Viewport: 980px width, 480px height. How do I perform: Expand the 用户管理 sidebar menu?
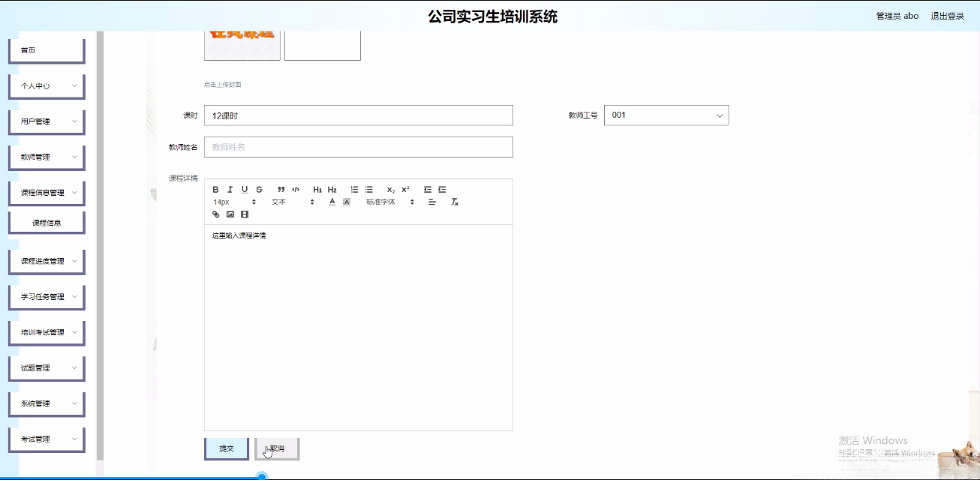pos(47,121)
